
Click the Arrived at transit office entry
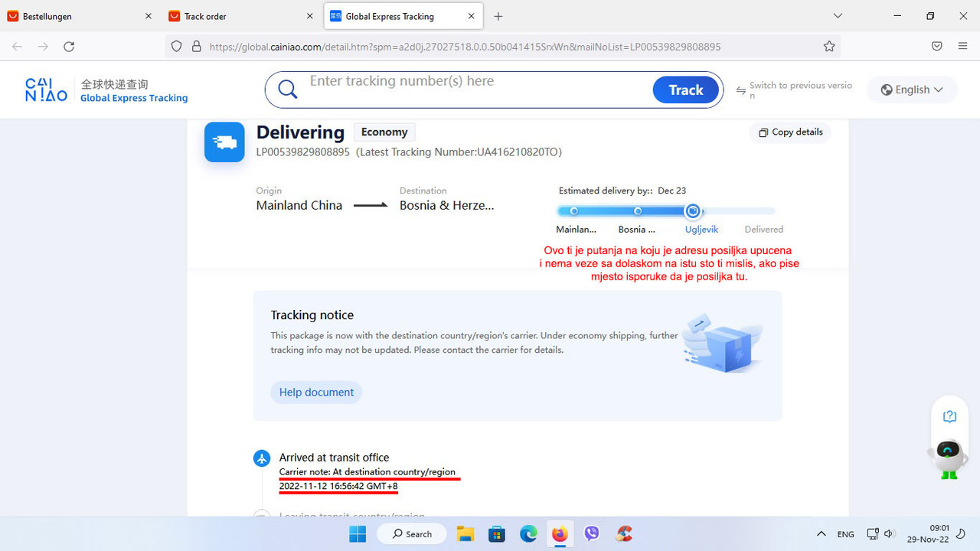click(x=334, y=457)
